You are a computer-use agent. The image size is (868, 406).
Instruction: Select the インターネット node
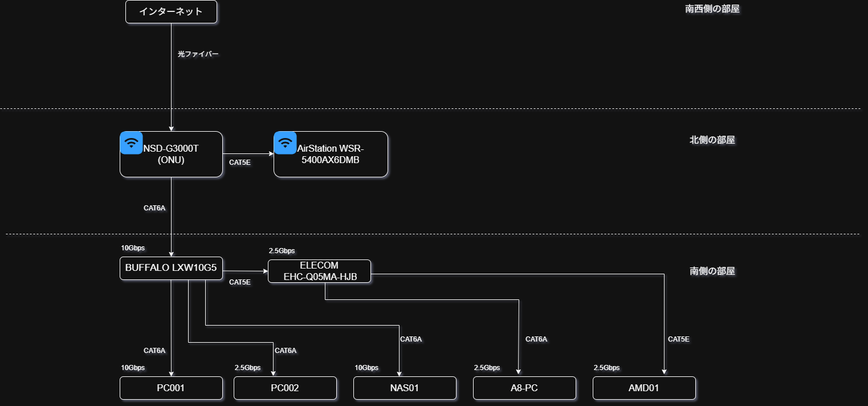coord(171,11)
